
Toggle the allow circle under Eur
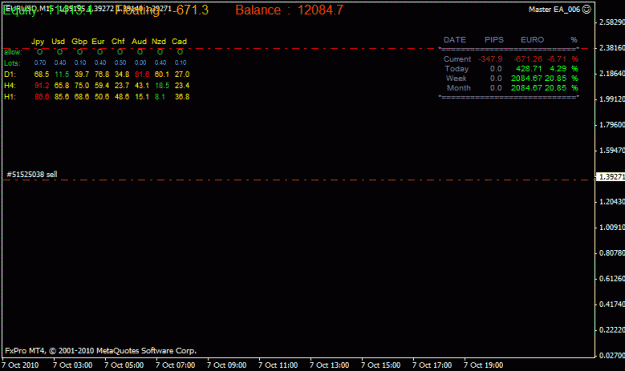click(x=100, y=52)
